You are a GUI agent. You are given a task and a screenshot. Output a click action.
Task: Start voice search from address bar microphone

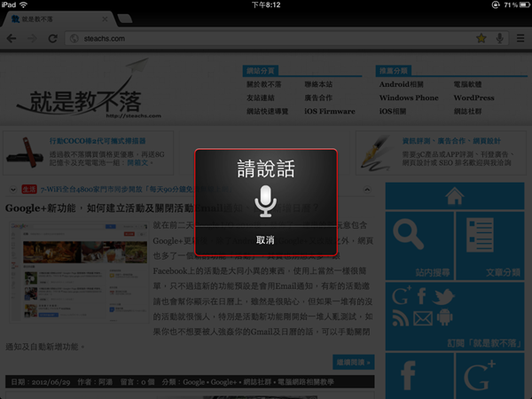(499, 38)
